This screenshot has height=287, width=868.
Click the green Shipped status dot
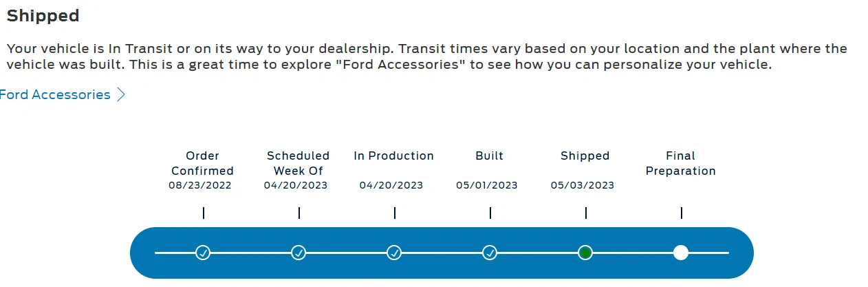(585, 253)
